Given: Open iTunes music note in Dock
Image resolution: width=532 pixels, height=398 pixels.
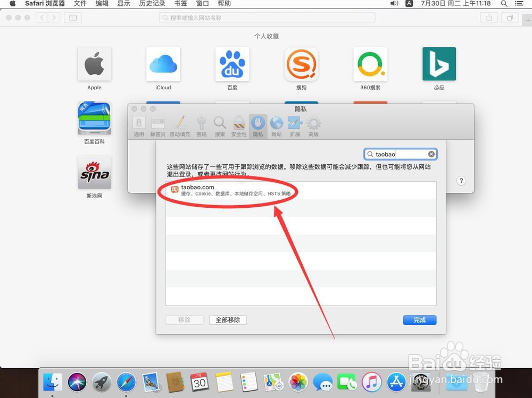Looking at the screenshot, I should coord(371,382).
